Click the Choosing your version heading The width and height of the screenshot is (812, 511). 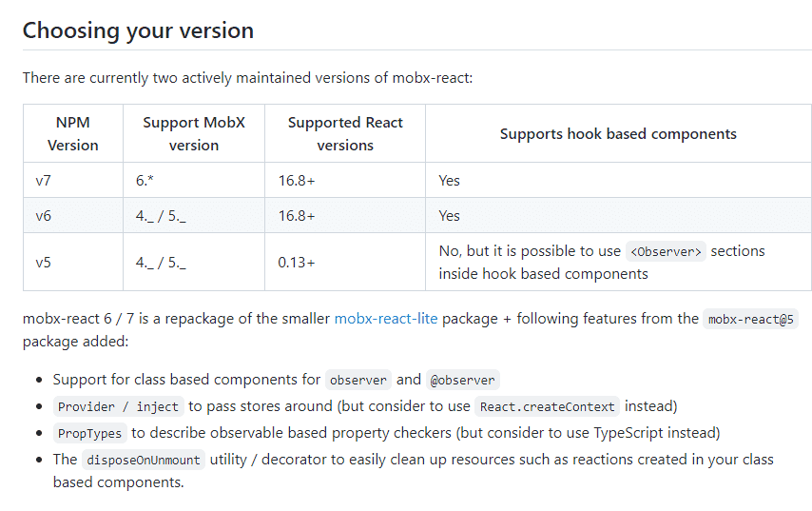[138, 30]
